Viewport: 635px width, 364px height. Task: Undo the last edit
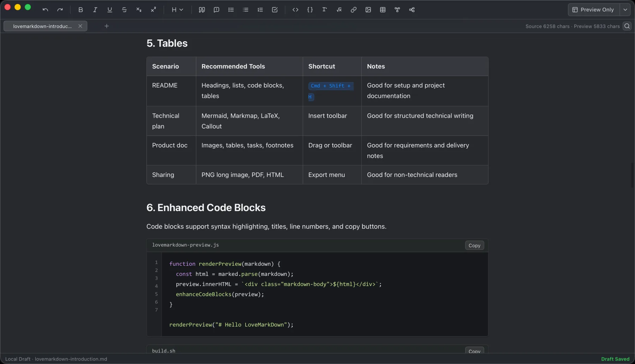coord(45,10)
